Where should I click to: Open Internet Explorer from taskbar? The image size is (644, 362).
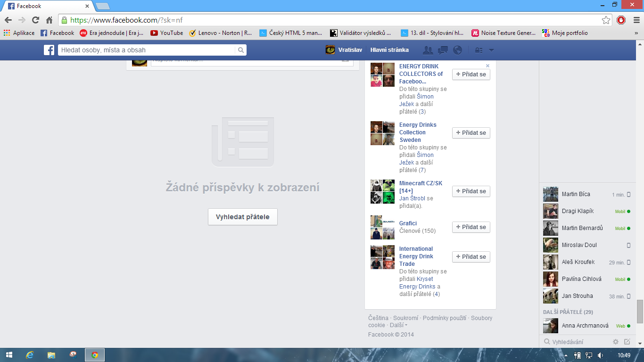pos(30,355)
